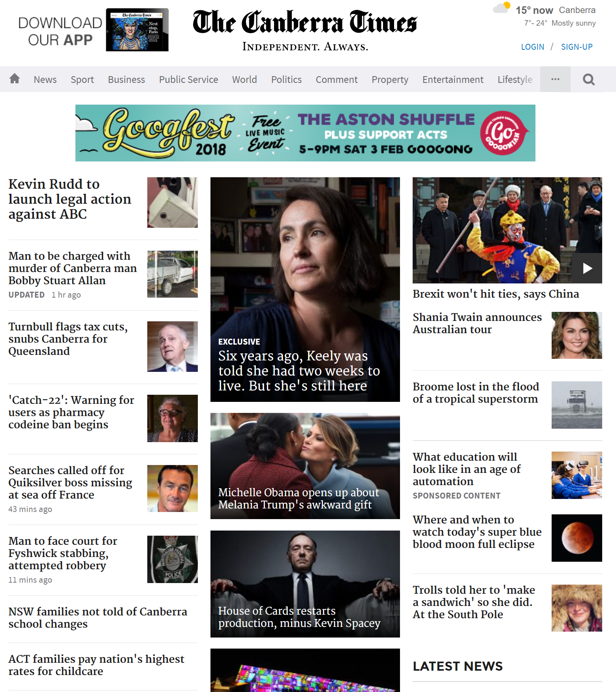Image resolution: width=616 pixels, height=692 pixels.
Task: Open the Entertainment section
Action: (x=453, y=79)
